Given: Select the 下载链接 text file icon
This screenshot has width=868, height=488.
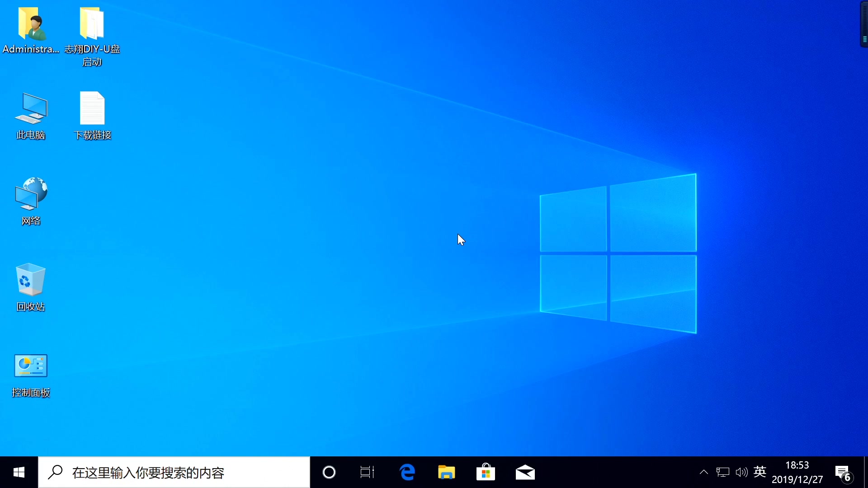Looking at the screenshot, I should click(x=92, y=108).
